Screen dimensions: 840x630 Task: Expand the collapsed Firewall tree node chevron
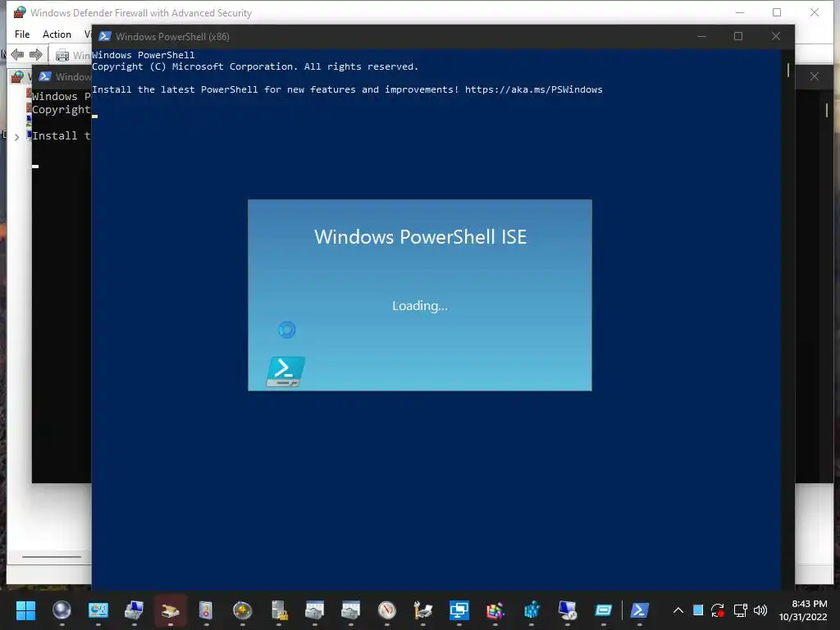(16, 137)
